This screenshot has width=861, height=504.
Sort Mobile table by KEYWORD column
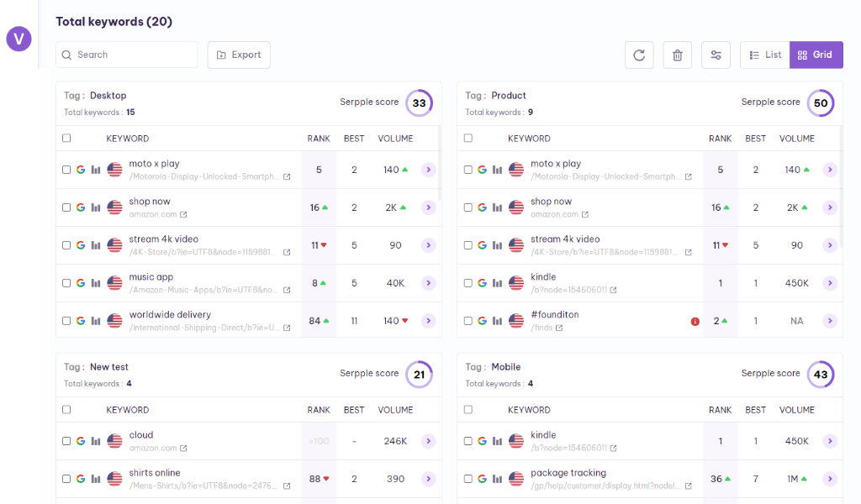pos(529,410)
